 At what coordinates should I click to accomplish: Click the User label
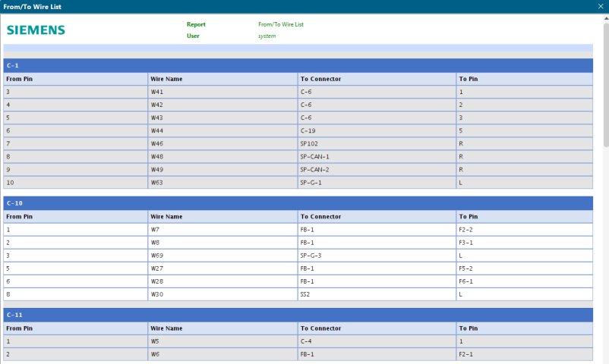pos(193,36)
